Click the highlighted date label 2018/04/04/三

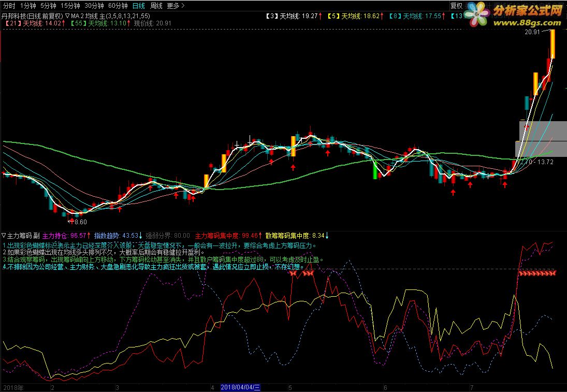coord(240,387)
